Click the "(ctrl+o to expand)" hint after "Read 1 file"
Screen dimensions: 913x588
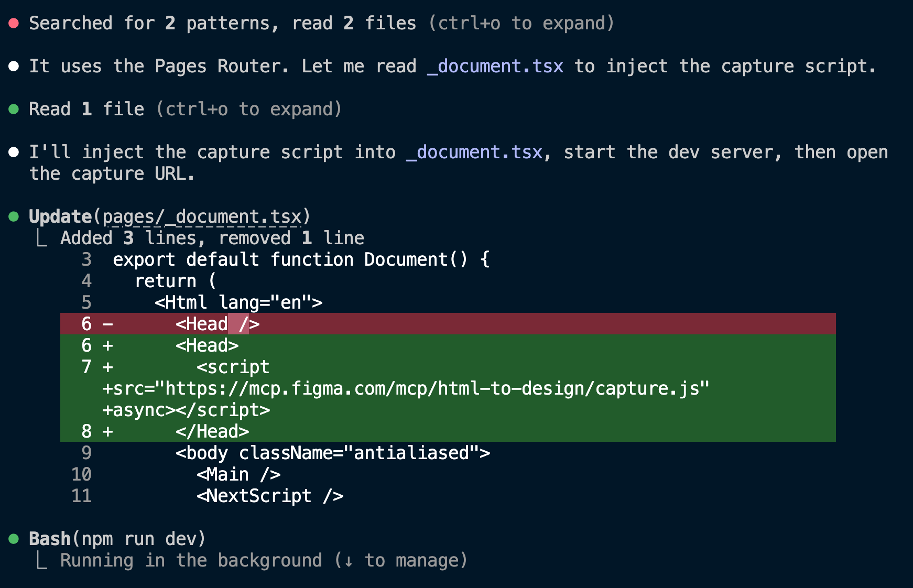pyautogui.click(x=248, y=109)
